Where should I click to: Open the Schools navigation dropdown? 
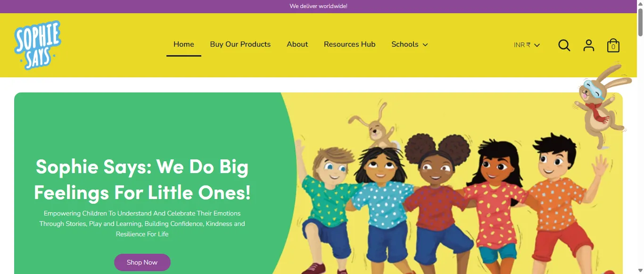(x=410, y=44)
